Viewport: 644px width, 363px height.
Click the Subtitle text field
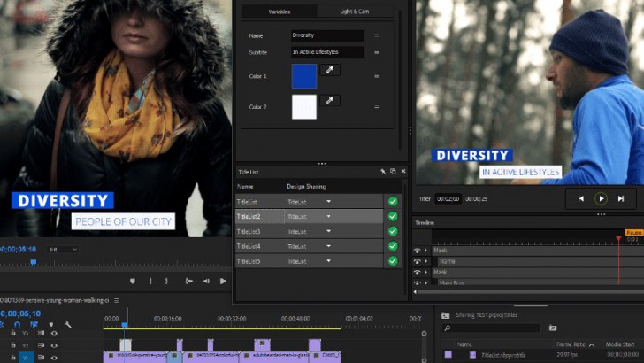pyautogui.click(x=326, y=52)
